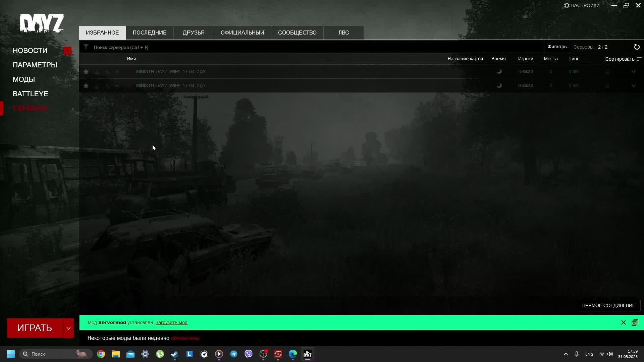
Task: Launch Steam from the taskbar
Action: [174, 354]
